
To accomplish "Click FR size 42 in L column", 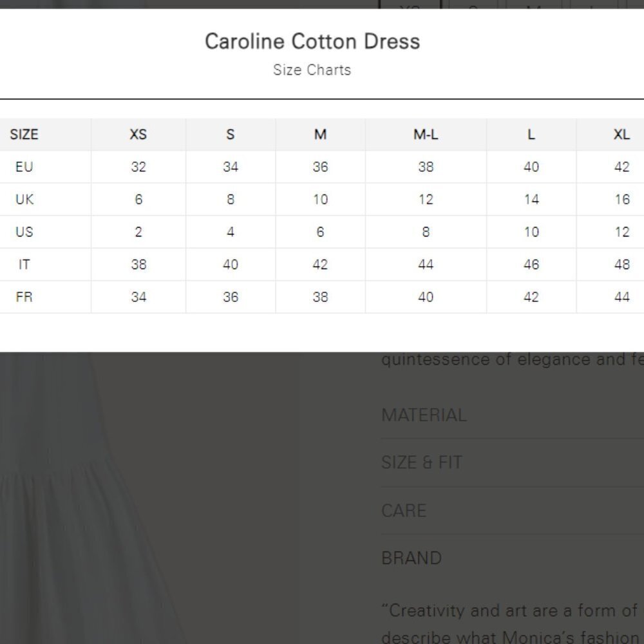I will pos(531,296).
